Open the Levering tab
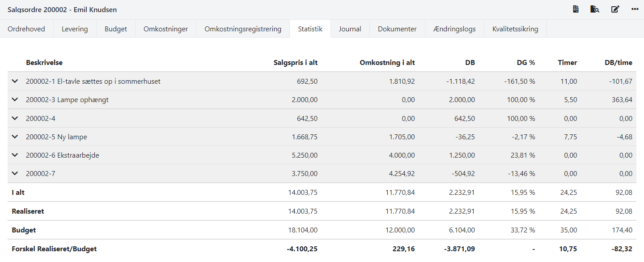 pos(75,28)
